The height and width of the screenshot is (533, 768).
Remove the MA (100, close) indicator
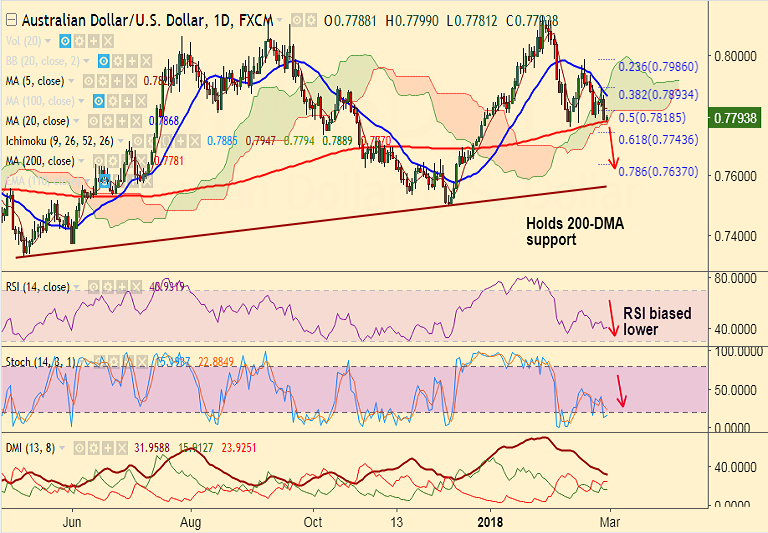coord(142,101)
